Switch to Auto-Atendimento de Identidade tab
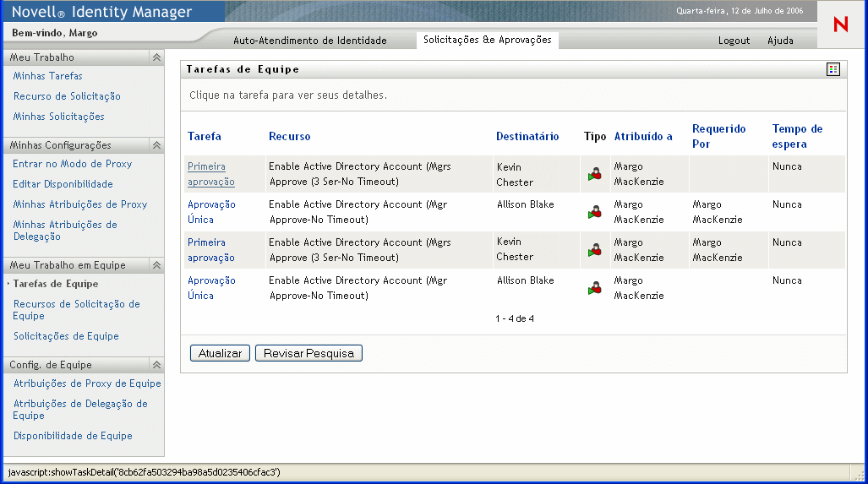 [309, 41]
